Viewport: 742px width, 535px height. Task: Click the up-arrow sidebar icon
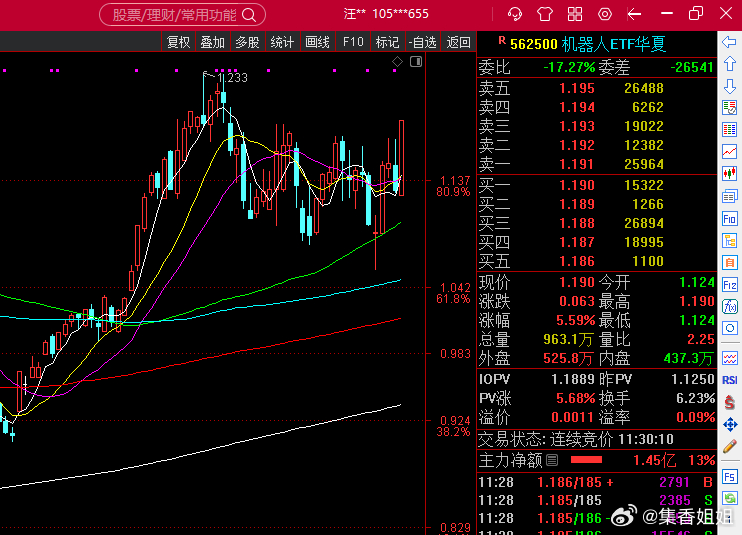tap(729, 64)
